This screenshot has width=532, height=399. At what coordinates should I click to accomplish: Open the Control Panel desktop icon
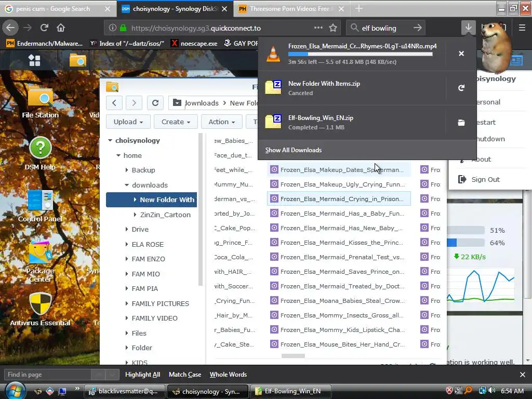tap(40, 206)
